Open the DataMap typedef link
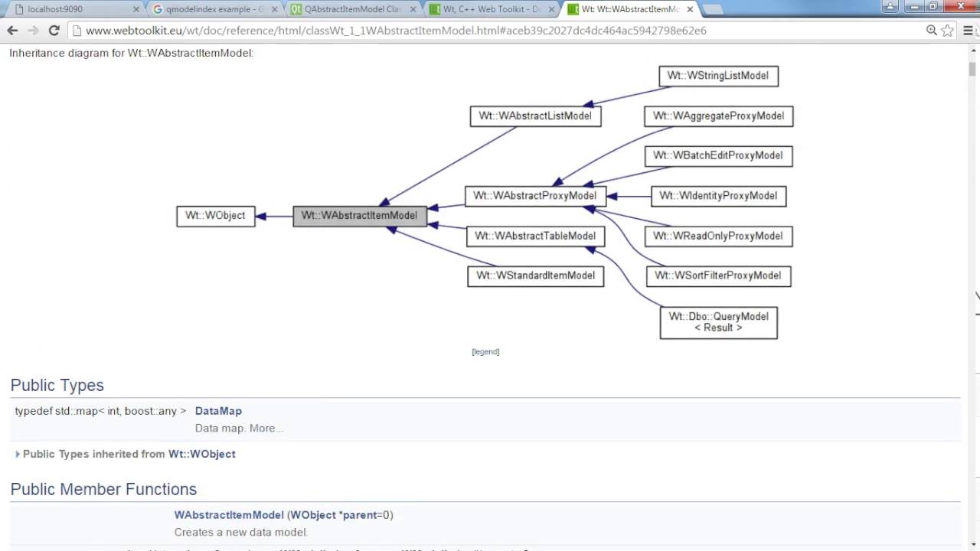Image resolution: width=980 pixels, height=551 pixels. (x=218, y=411)
